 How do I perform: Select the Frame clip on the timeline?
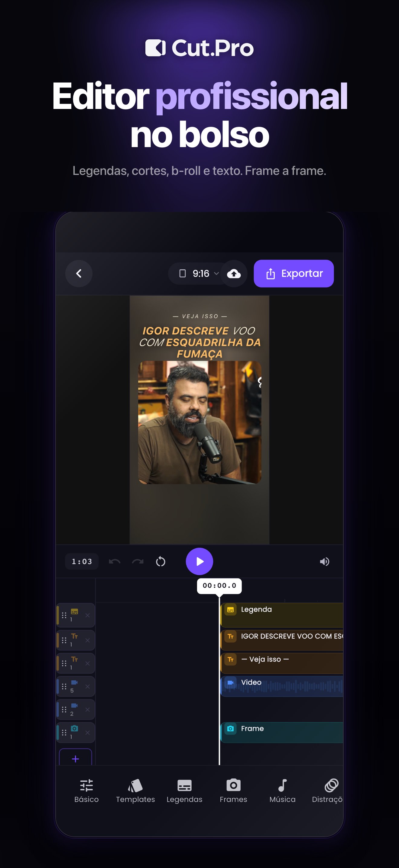point(282,732)
